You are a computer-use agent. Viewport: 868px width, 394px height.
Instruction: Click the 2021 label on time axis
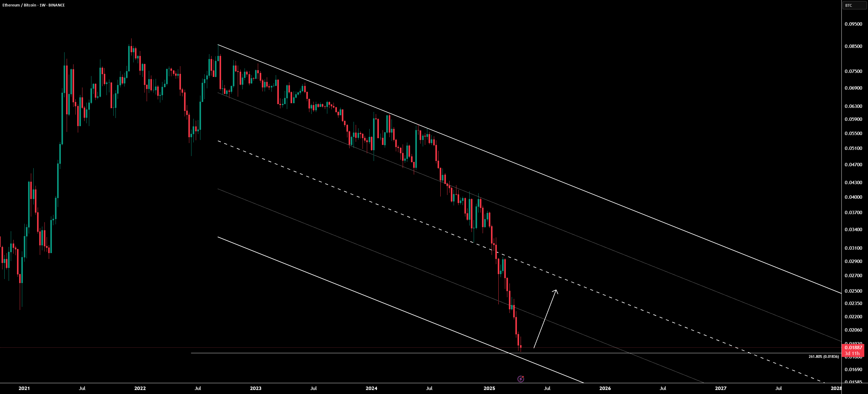(24, 388)
